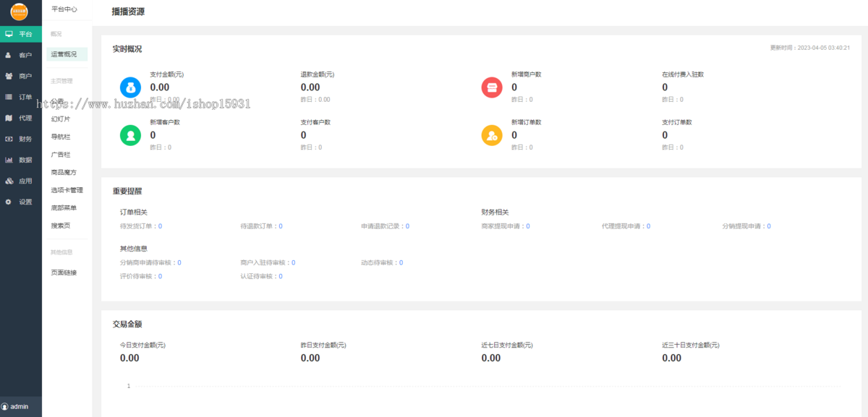Viewport: 868px width, 417px height.
Task: Click the bar chart icon beside 数据
Action: click(9, 160)
